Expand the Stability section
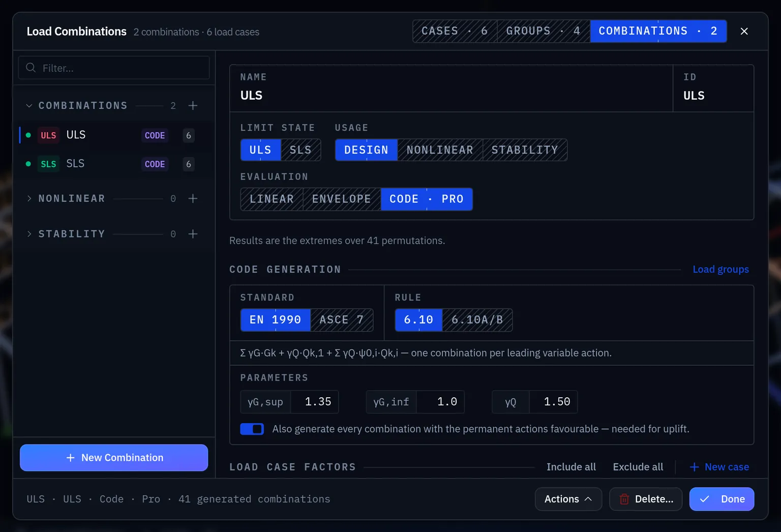781x532 pixels. (x=29, y=234)
